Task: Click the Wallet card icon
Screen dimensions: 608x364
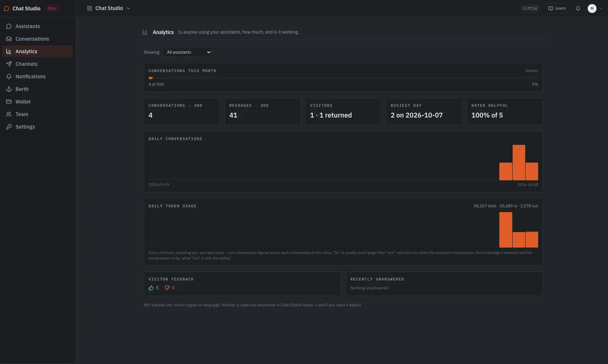Action: click(9, 102)
